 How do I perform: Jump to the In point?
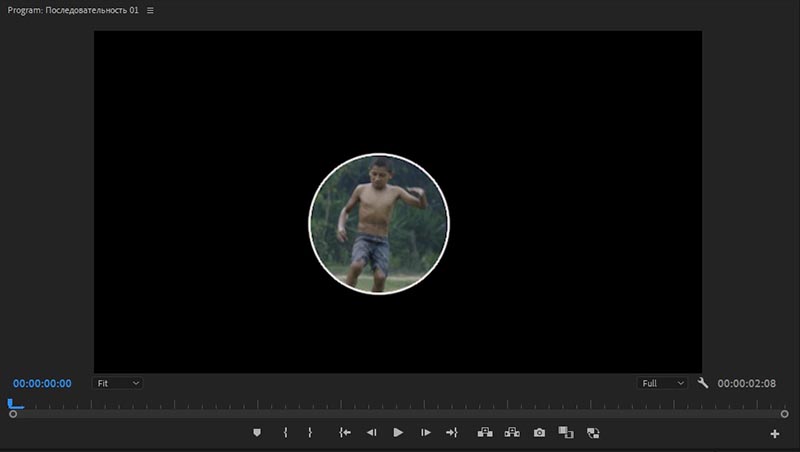pyautogui.click(x=345, y=433)
